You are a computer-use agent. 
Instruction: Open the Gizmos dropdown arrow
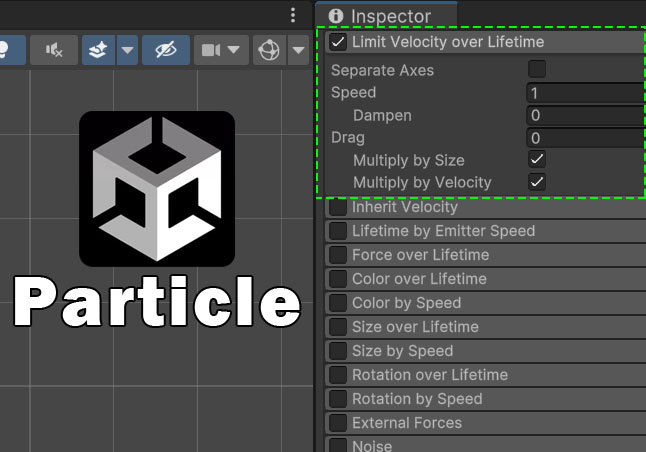(x=298, y=50)
